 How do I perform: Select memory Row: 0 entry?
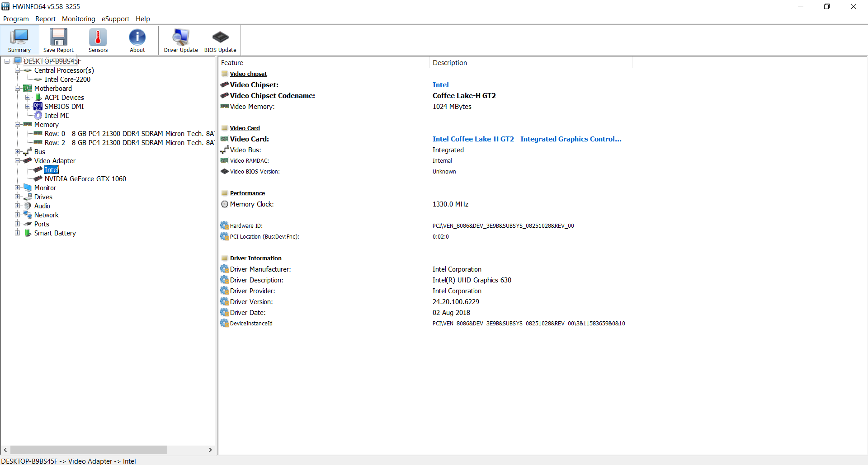pos(129,133)
